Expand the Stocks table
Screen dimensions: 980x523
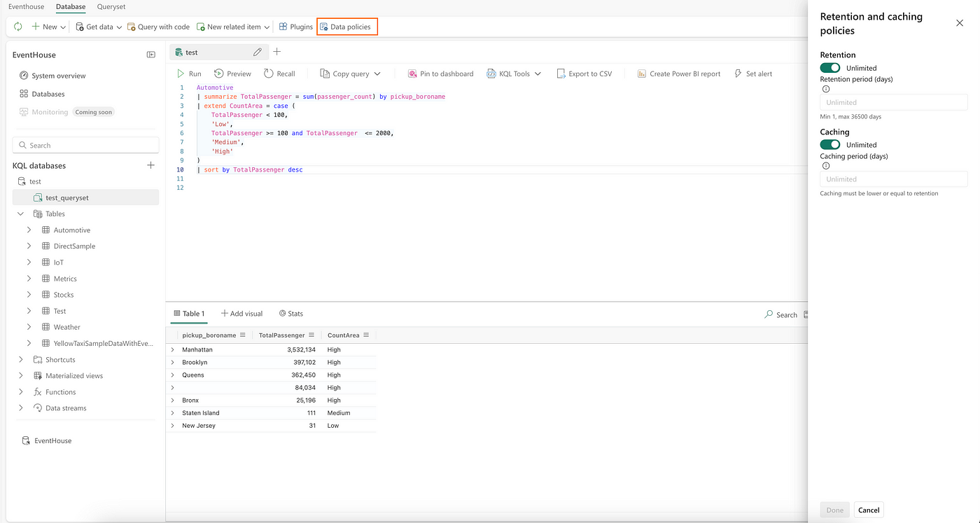point(29,295)
